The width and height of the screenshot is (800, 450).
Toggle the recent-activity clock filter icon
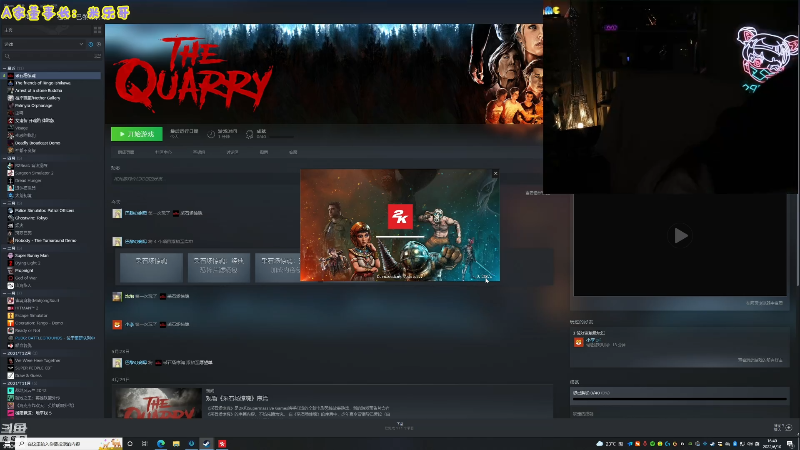pyautogui.click(x=91, y=44)
